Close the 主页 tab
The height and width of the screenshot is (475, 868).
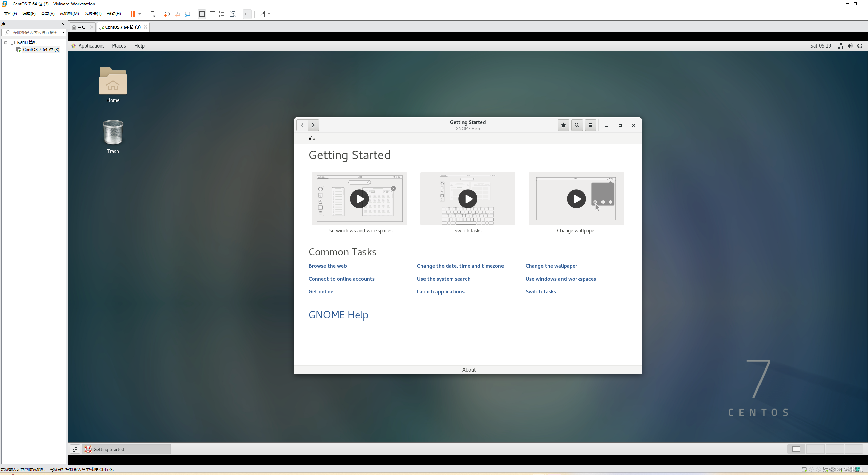tap(92, 27)
